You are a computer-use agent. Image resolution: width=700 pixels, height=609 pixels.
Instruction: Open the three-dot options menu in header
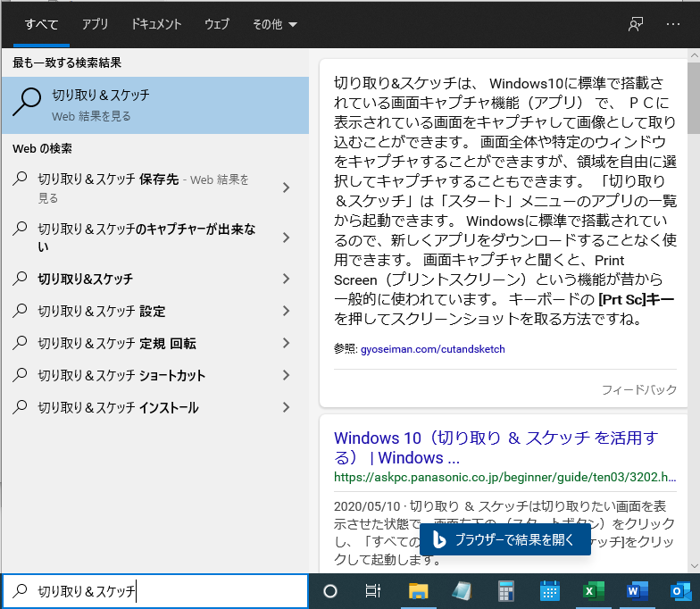pyautogui.click(x=673, y=24)
